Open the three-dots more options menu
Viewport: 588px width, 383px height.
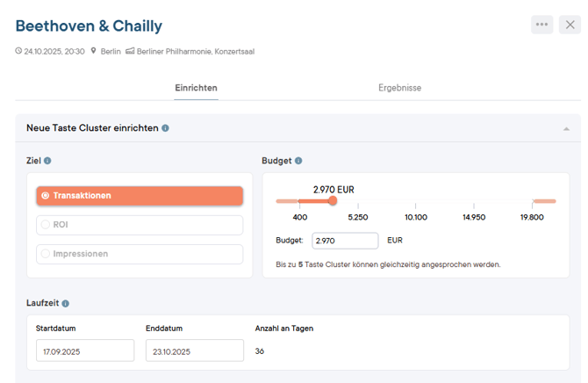click(x=541, y=25)
